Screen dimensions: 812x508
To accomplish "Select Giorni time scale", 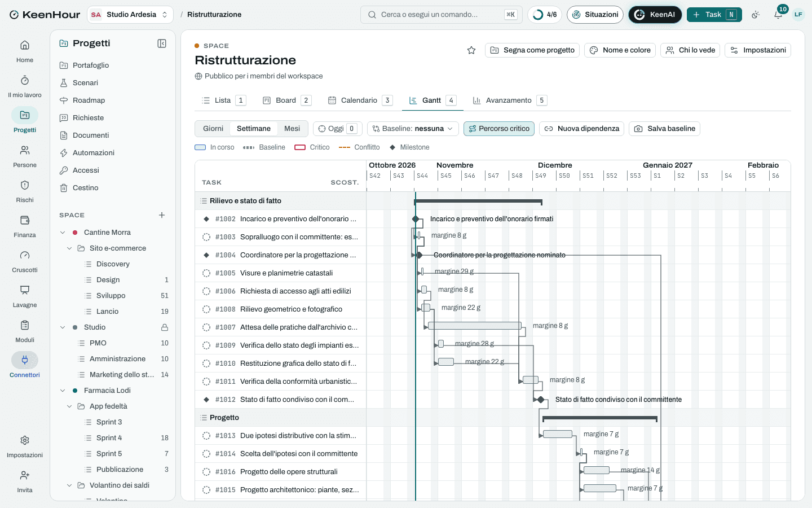I will click(x=213, y=129).
